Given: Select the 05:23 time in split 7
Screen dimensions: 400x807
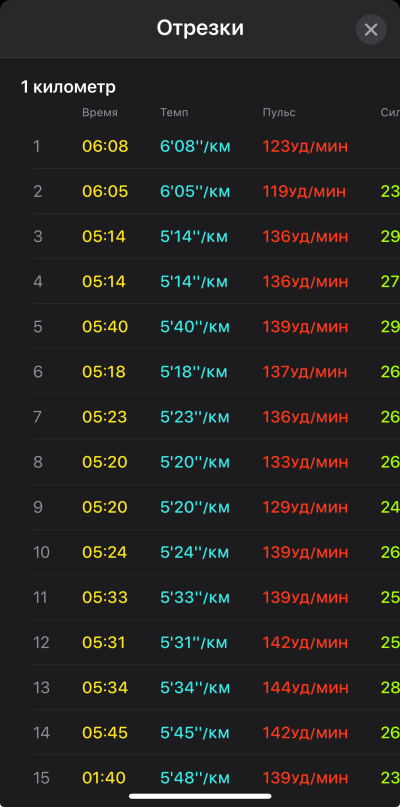Looking at the screenshot, I should pos(105,417).
